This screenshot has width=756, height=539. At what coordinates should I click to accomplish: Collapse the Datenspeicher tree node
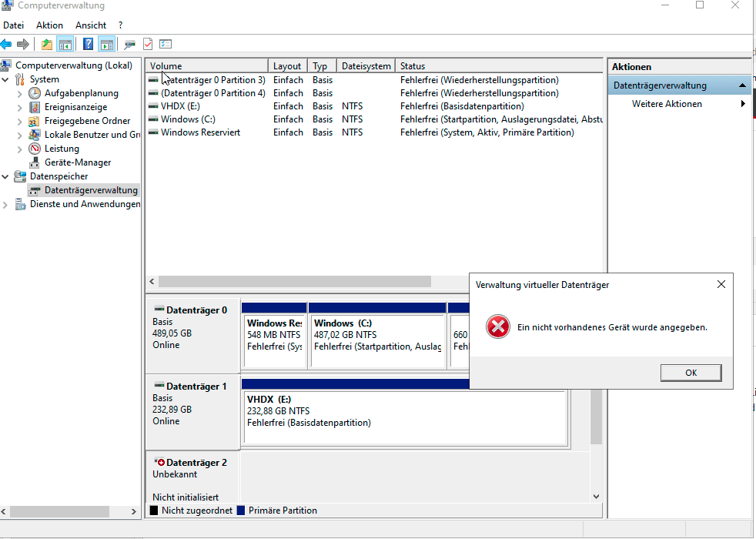[5, 176]
